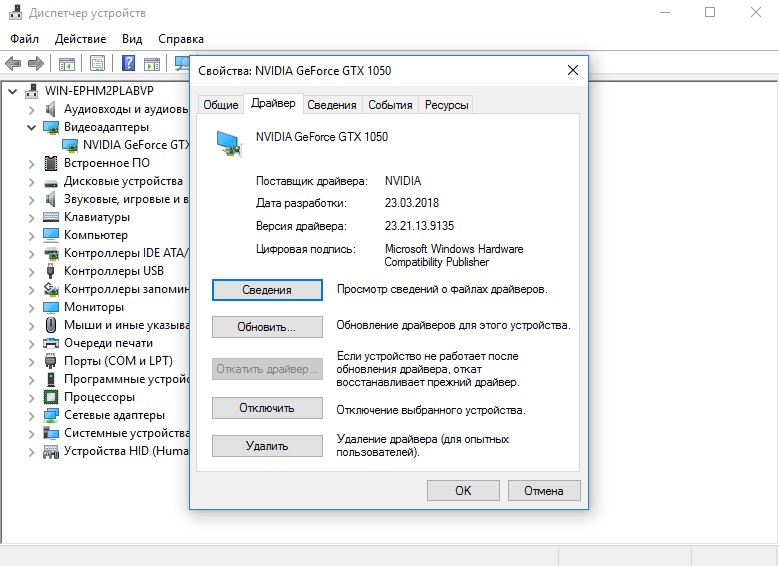Click the Встроенное ПО chip icon
779x566 pixels.
[51, 163]
